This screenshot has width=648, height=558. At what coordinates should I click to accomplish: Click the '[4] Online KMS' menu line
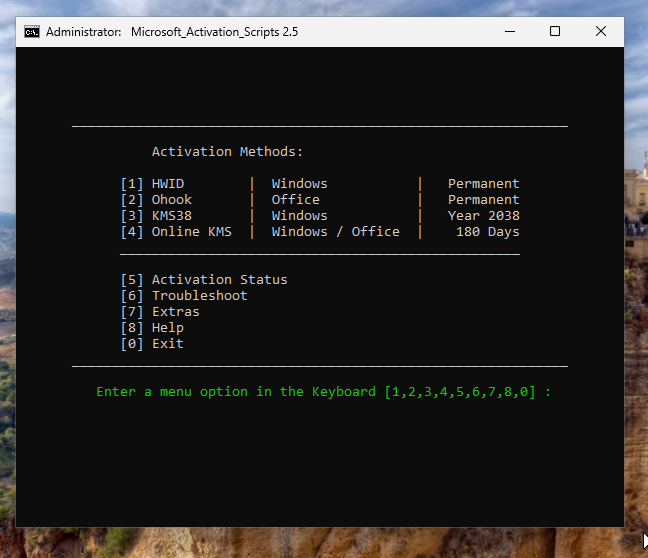click(176, 232)
